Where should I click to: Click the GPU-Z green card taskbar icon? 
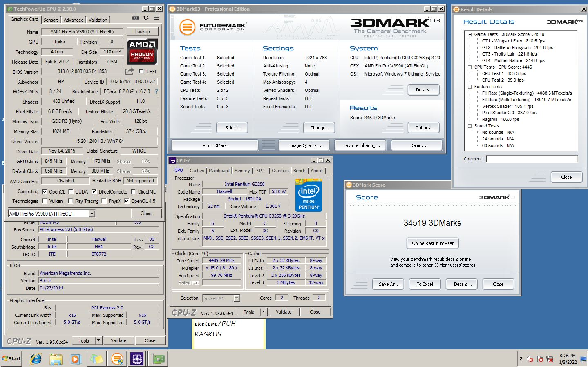click(x=158, y=359)
